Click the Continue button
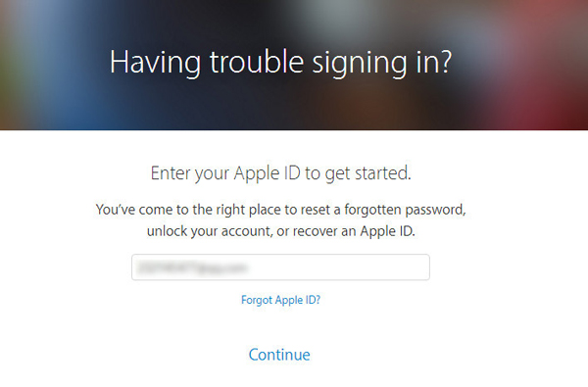 tap(279, 355)
